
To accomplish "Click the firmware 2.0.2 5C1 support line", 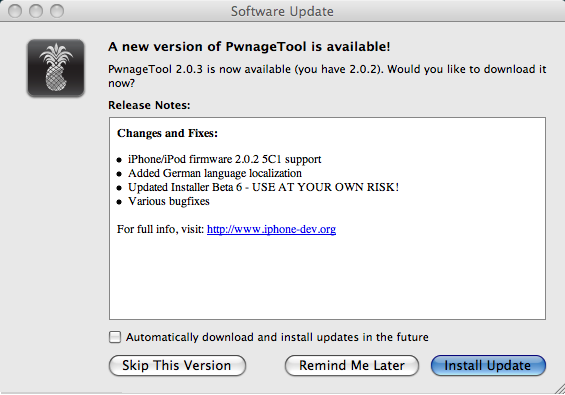I will (x=224, y=159).
